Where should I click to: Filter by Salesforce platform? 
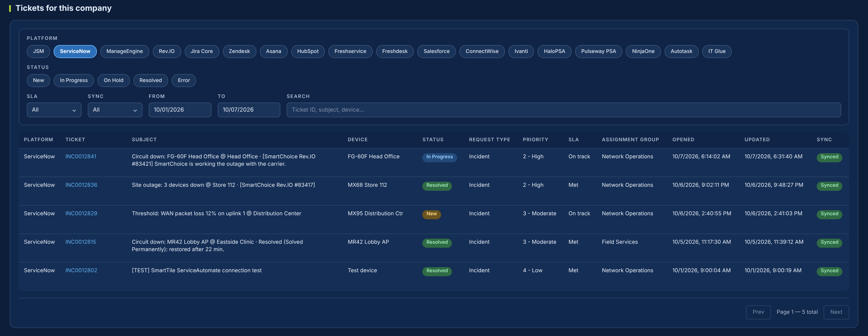click(x=437, y=51)
